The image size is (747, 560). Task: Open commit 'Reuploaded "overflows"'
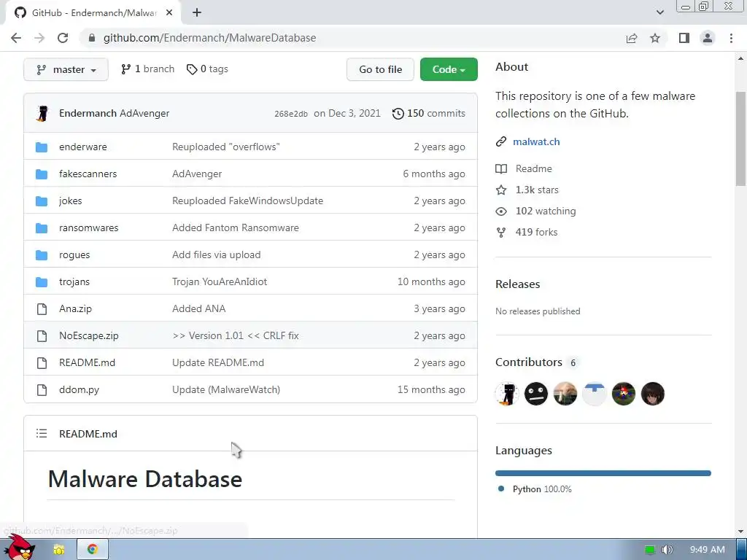click(x=226, y=147)
